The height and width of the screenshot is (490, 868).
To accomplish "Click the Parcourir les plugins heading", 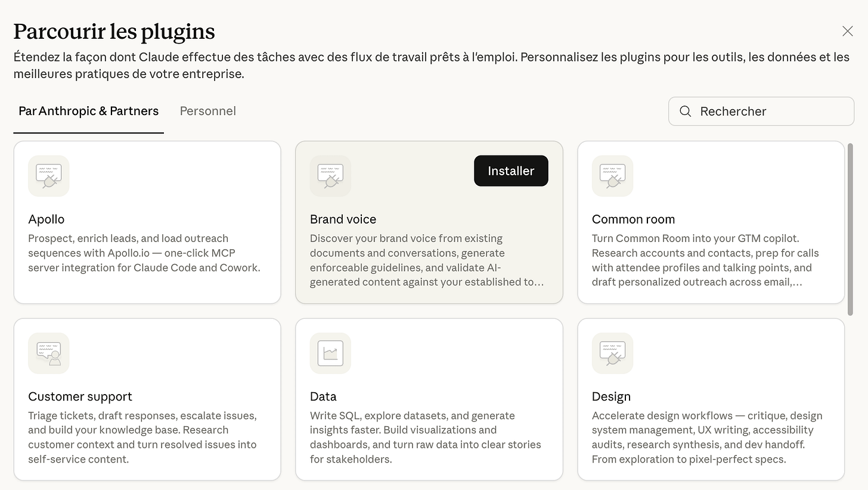I will pos(114,32).
